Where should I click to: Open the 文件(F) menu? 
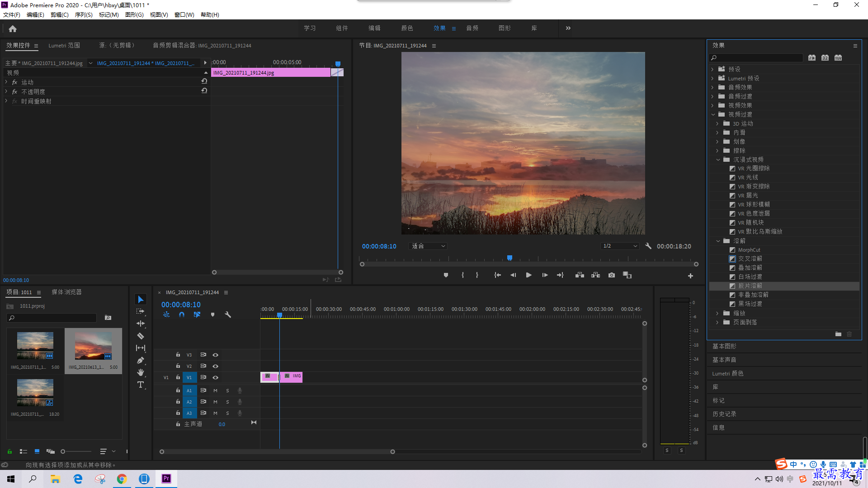click(x=12, y=15)
